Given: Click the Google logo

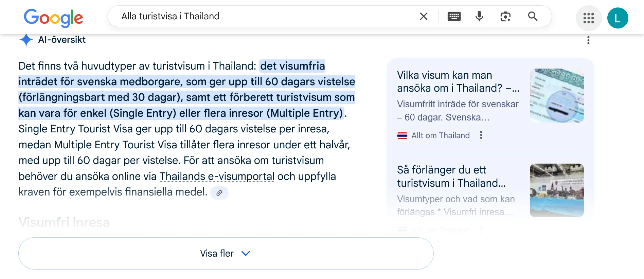Looking at the screenshot, I should [x=53, y=17].
